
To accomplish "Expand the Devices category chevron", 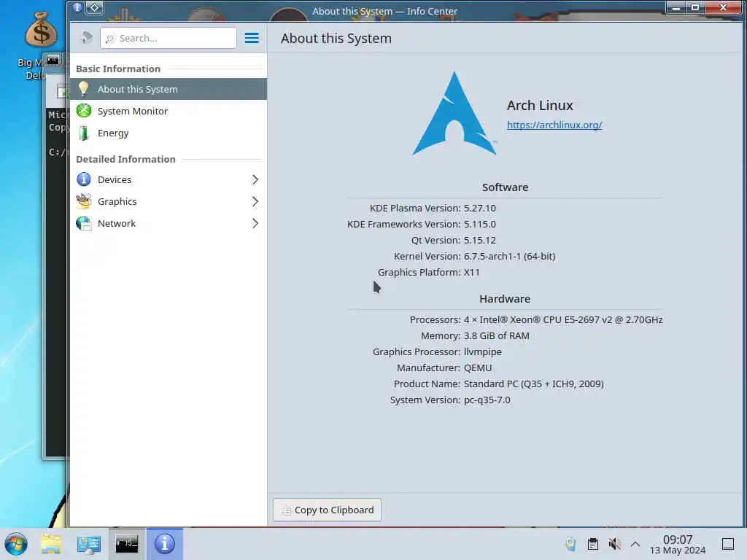I will pyautogui.click(x=255, y=179).
